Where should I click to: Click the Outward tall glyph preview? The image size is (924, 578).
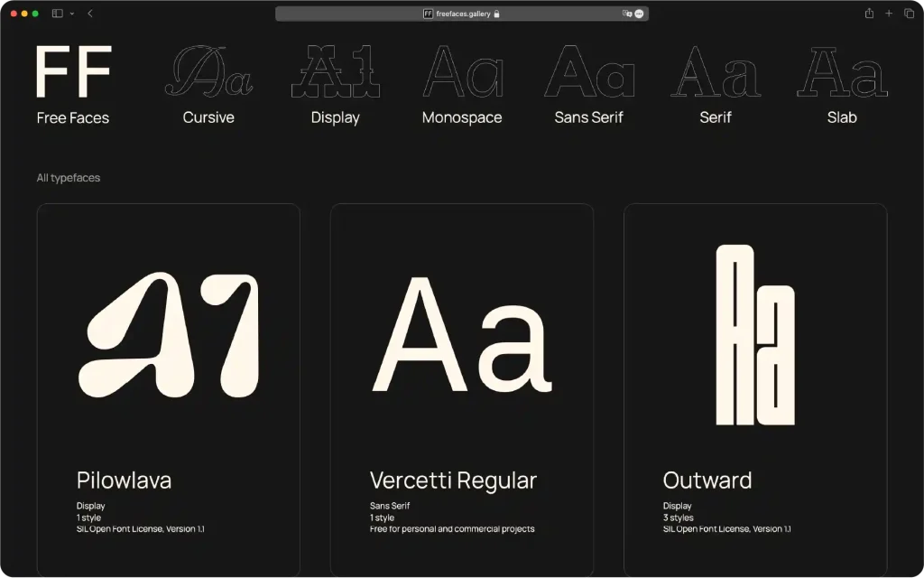coord(754,335)
